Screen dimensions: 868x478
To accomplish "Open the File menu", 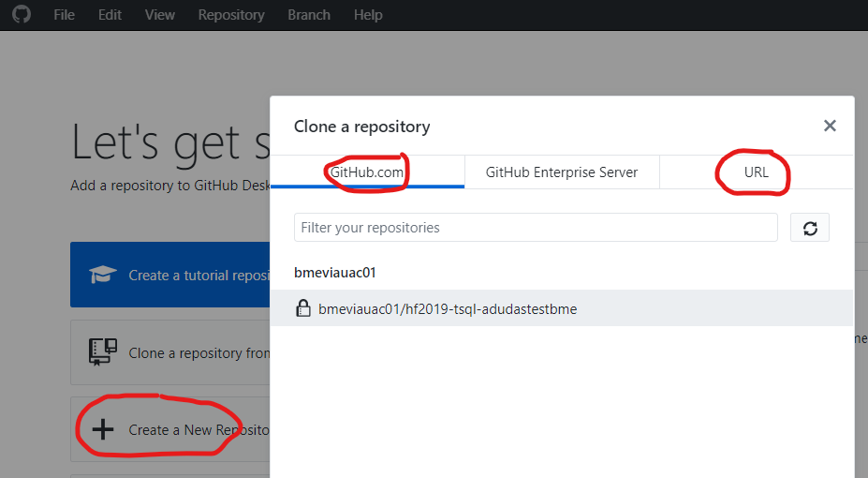I will (65, 15).
